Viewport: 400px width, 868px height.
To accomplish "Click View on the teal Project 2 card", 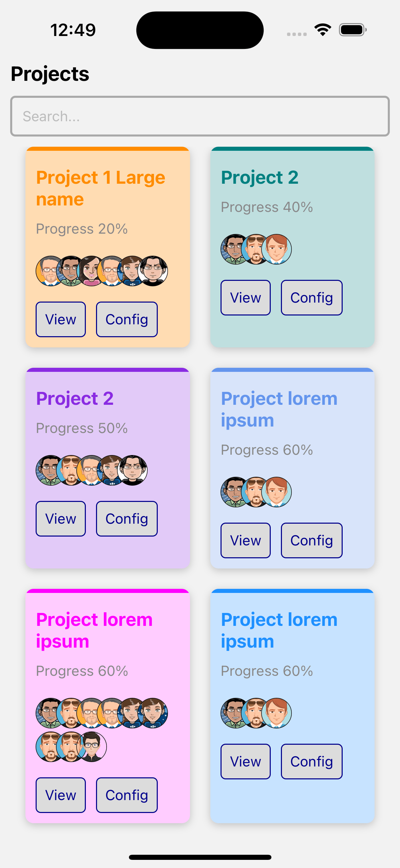I will (x=245, y=297).
